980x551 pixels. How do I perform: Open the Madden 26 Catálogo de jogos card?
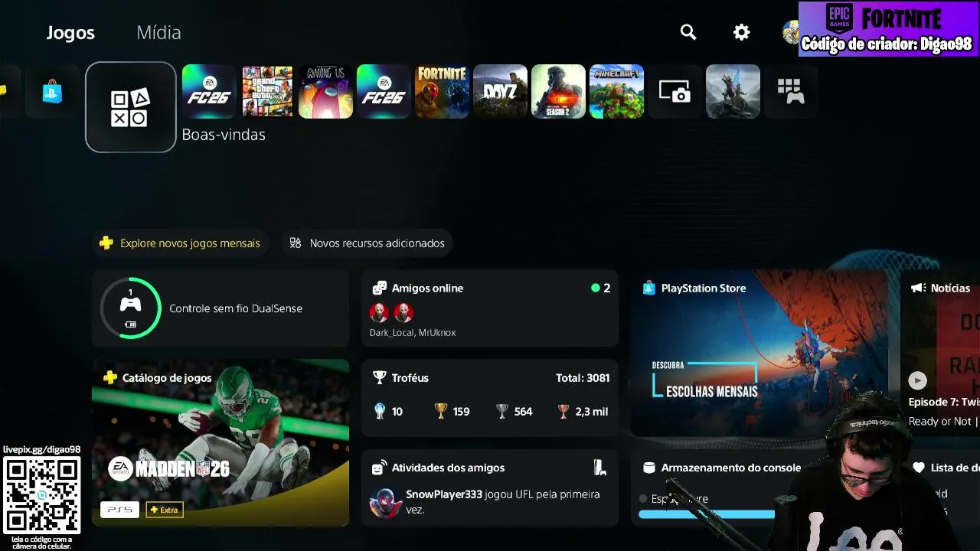[x=220, y=443]
